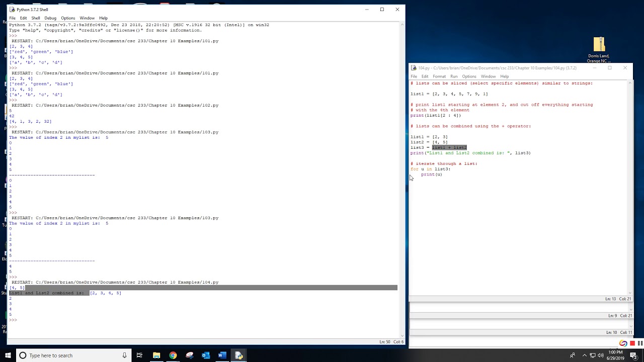
Task: Open Google Chrome from the taskbar
Action: point(173,355)
